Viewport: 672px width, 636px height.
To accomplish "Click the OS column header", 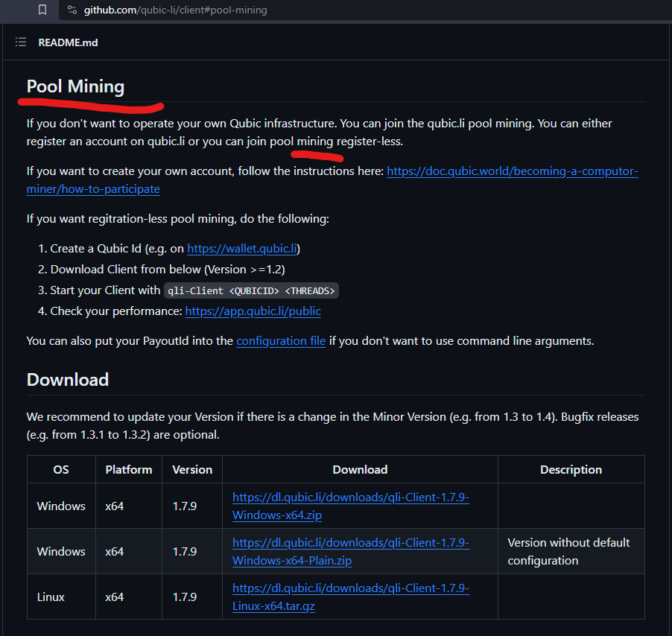I will [61, 469].
